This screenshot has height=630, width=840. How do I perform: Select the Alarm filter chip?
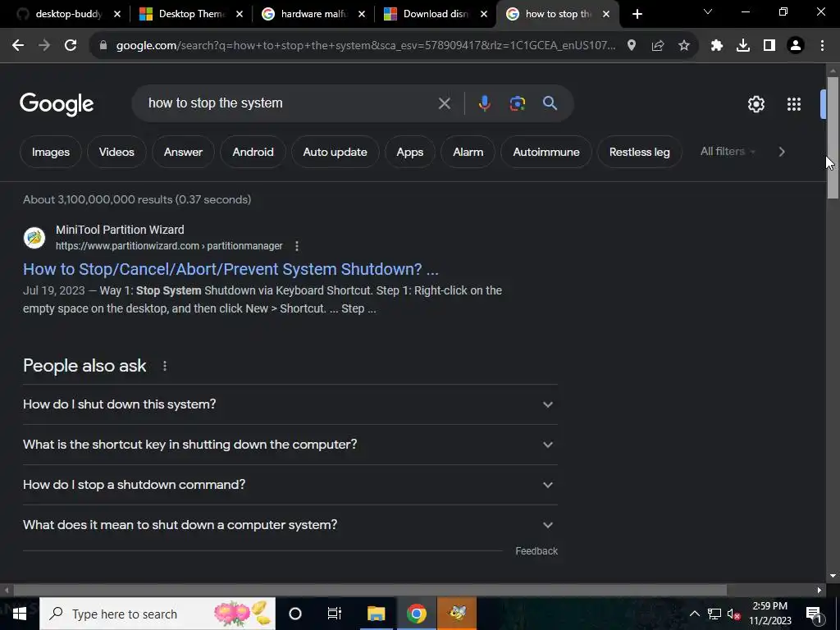click(x=468, y=152)
